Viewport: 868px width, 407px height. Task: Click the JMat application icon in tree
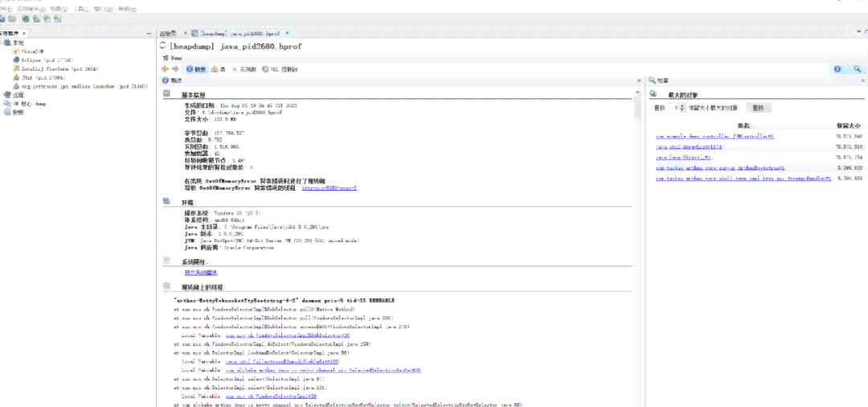(16, 77)
